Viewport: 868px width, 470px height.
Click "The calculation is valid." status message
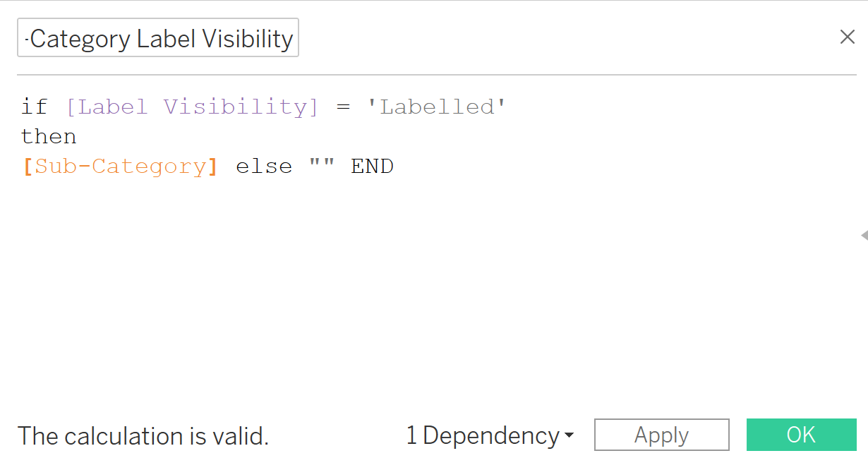coord(143,436)
